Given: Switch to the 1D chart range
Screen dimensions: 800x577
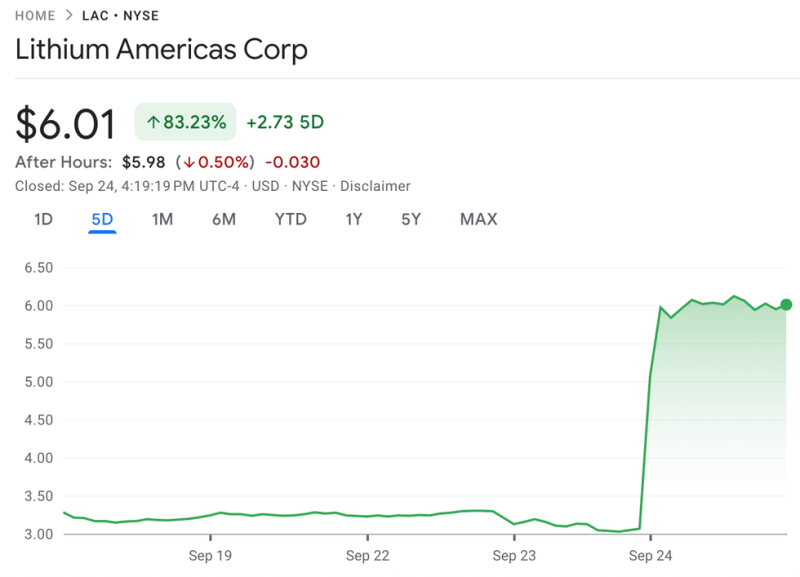Looking at the screenshot, I should pyautogui.click(x=43, y=219).
